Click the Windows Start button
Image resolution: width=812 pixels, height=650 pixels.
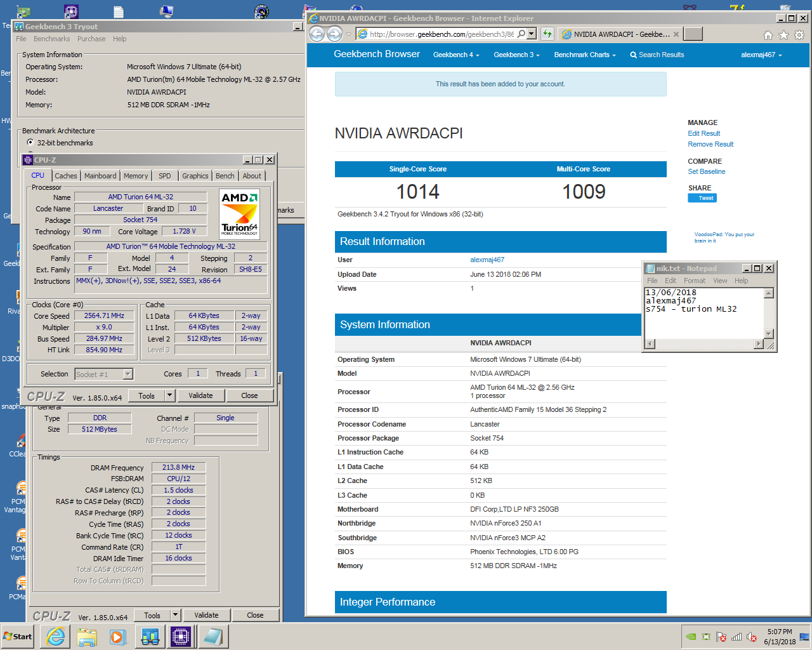pyautogui.click(x=18, y=637)
